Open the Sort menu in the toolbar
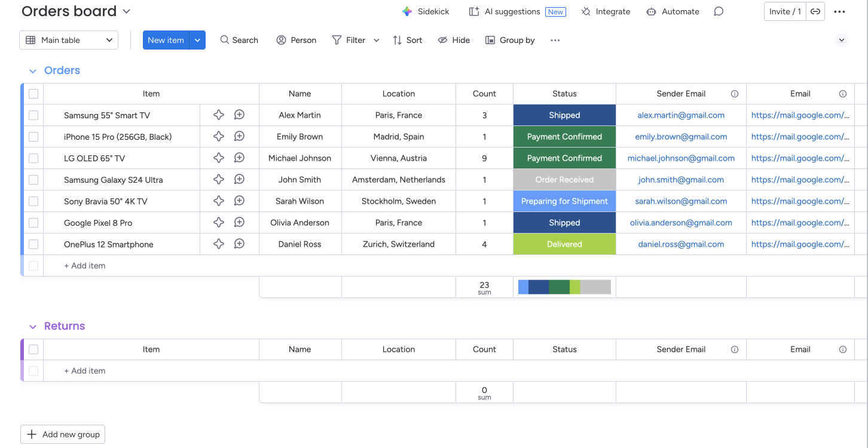868x448 pixels. coord(407,40)
